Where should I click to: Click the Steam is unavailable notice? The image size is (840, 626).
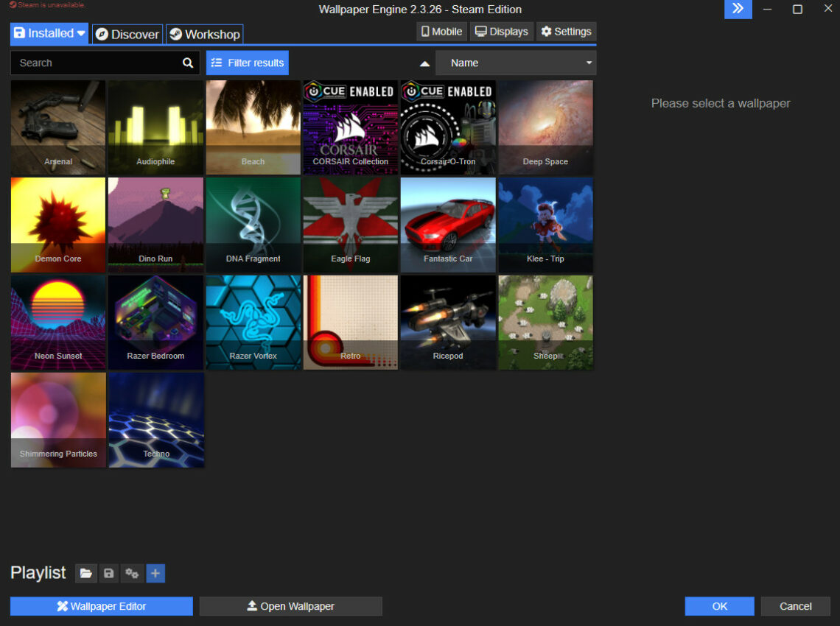47,5
